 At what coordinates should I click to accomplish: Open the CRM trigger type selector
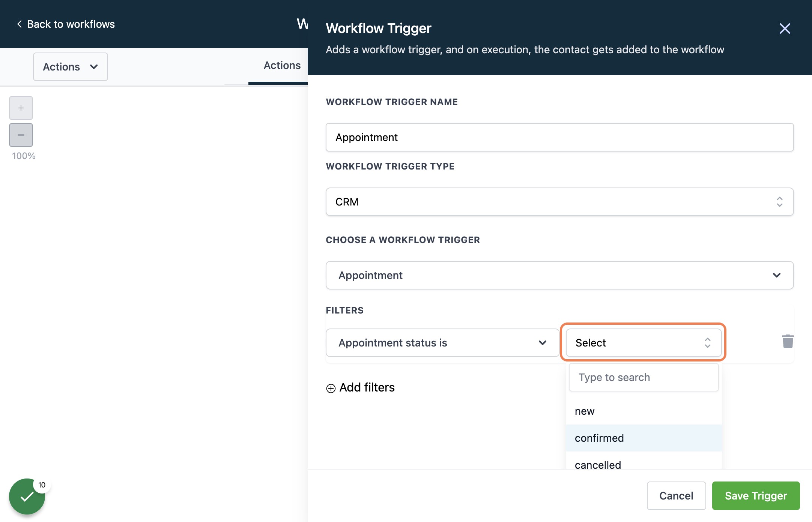pos(559,202)
